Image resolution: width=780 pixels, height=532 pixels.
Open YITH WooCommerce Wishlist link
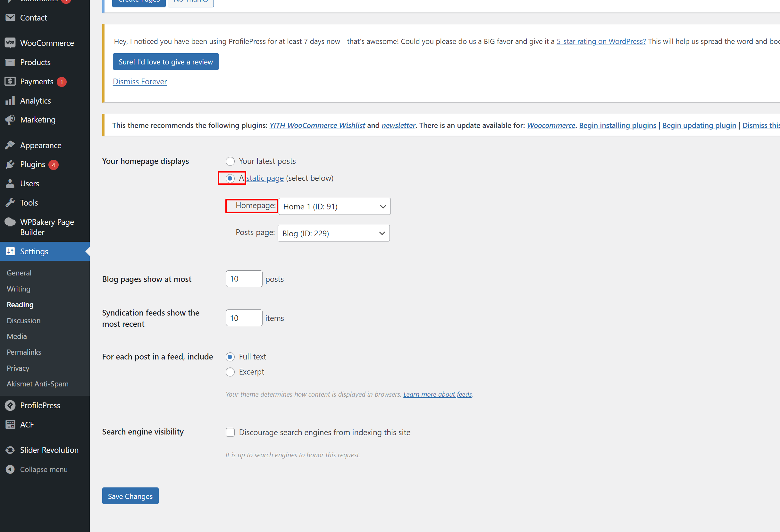[x=317, y=125]
